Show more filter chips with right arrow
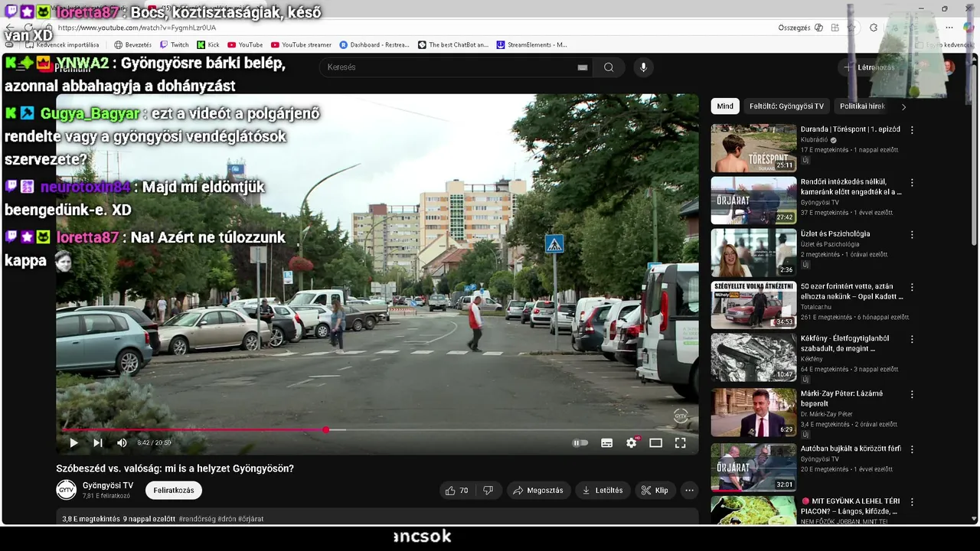 coord(903,106)
